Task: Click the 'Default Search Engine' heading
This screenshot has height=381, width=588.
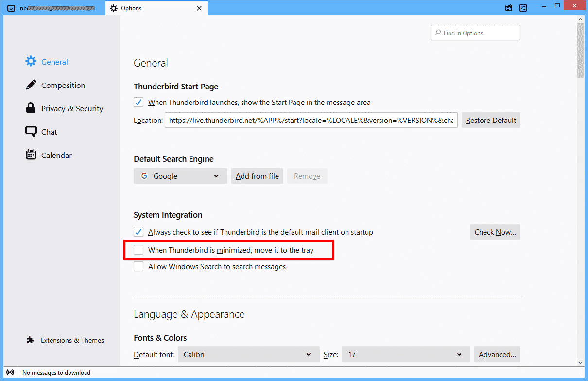Action: tap(173, 159)
